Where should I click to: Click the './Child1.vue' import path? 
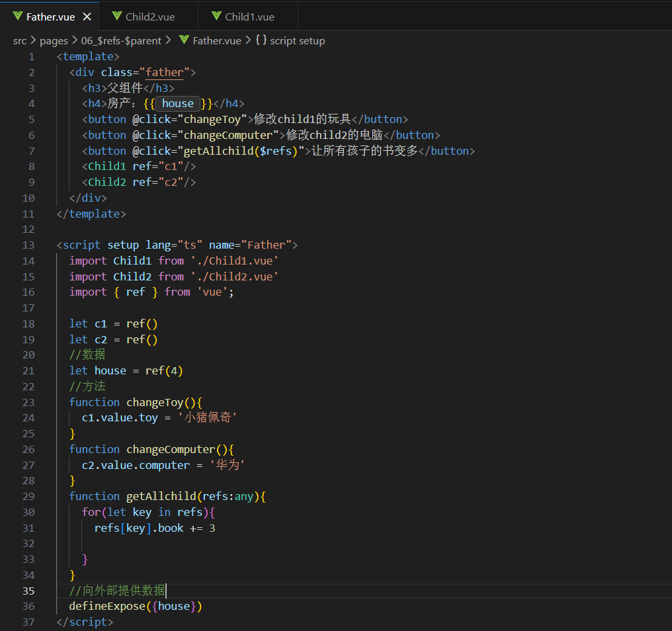pos(234,261)
